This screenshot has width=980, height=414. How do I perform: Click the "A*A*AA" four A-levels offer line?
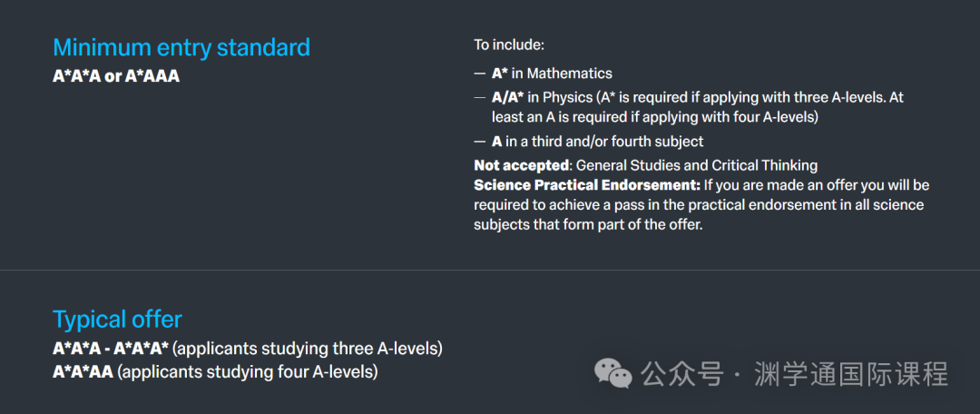tap(83, 372)
